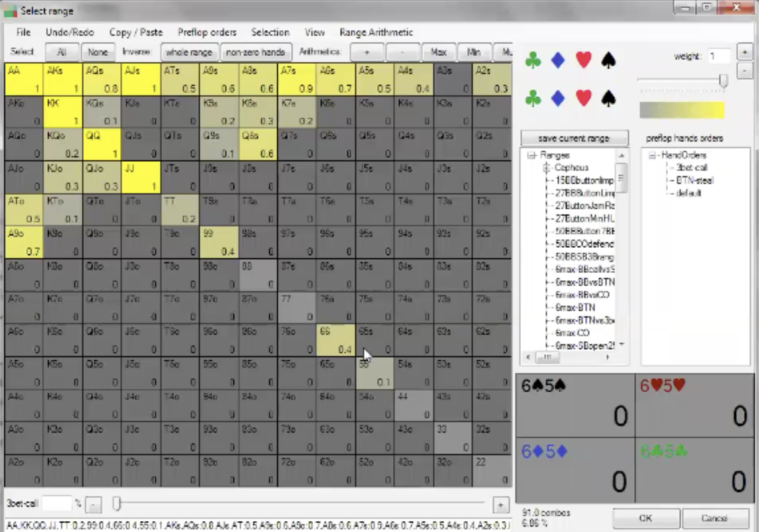Select the BTN-steal hand order
This screenshot has width=759, height=532.
click(x=695, y=181)
